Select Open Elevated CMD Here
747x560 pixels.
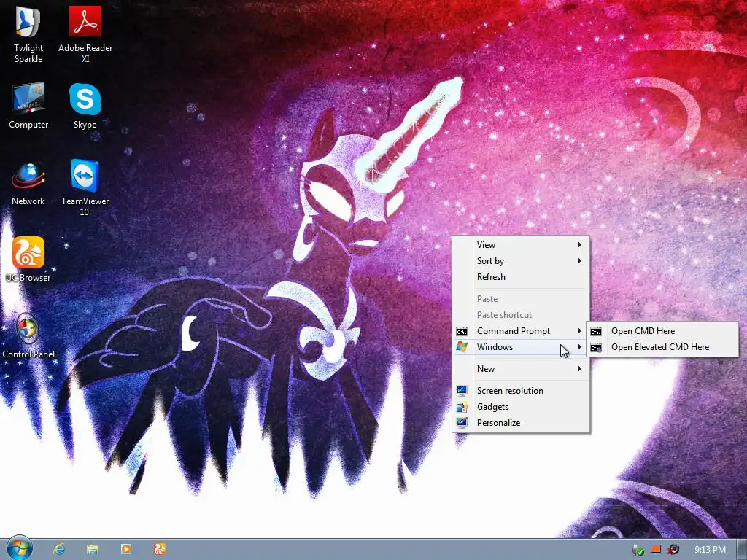(x=662, y=347)
